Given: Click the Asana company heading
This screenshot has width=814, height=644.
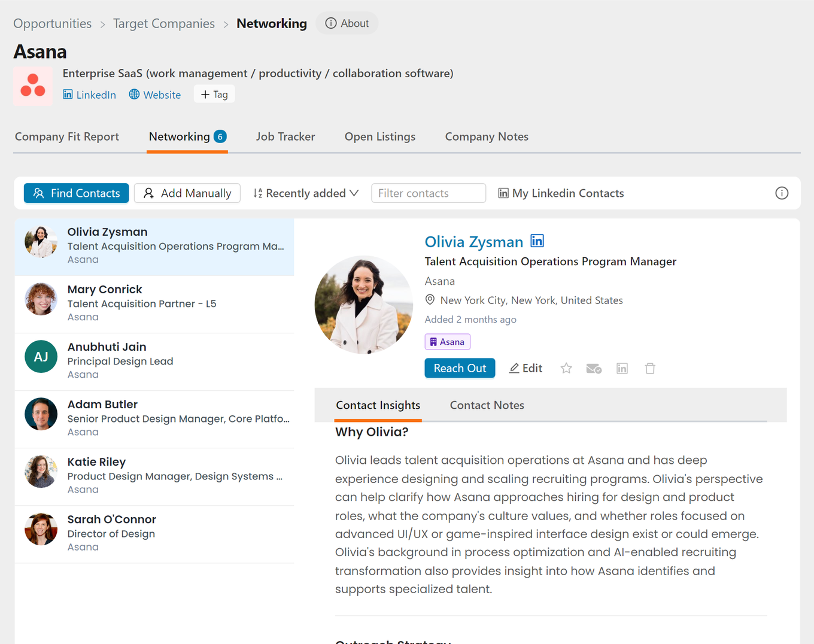Looking at the screenshot, I should point(40,52).
